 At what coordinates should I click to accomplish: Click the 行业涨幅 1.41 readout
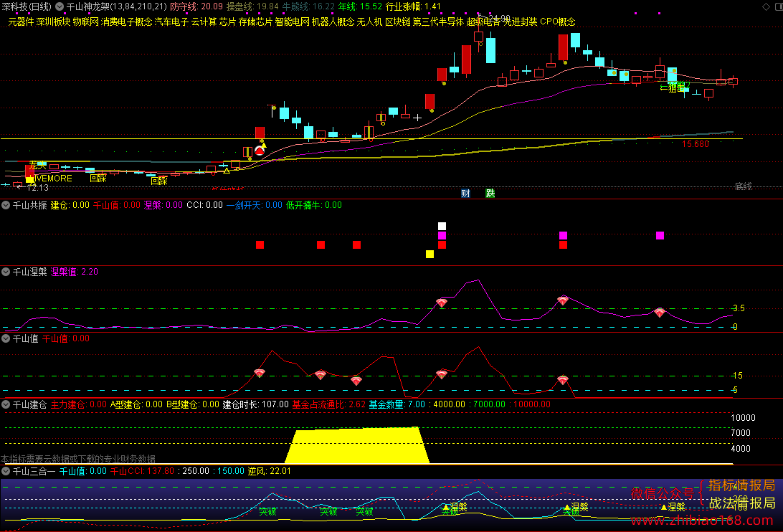(413, 6)
